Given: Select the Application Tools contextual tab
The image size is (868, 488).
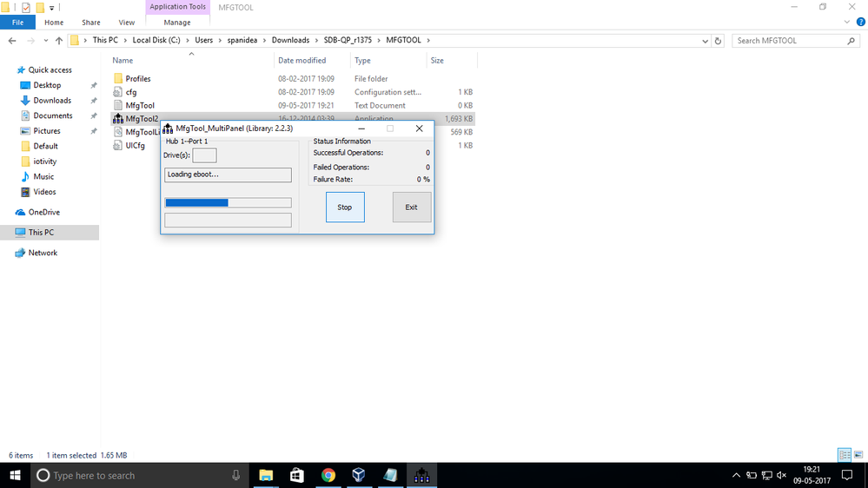Looking at the screenshot, I should 177,7.
